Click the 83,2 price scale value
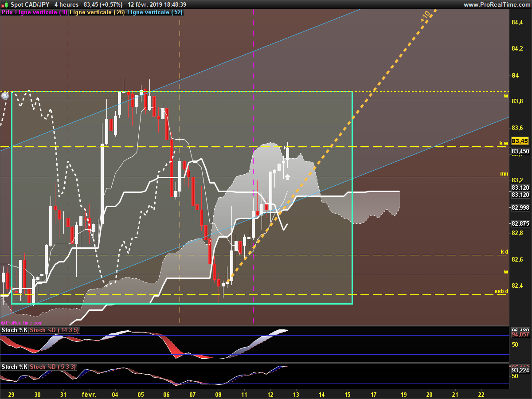The image size is (532, 399). [517, 180]
